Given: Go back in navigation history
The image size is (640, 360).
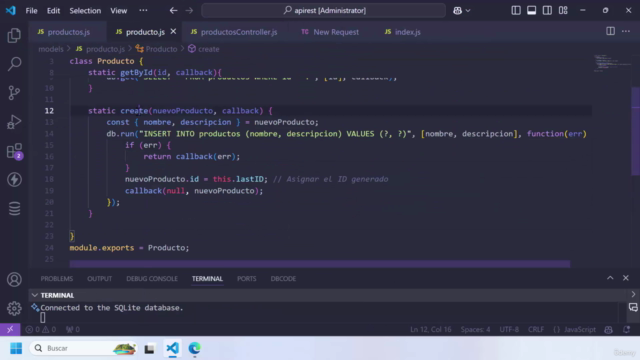Looking at the screenshot, I should (x=173, y=11).
